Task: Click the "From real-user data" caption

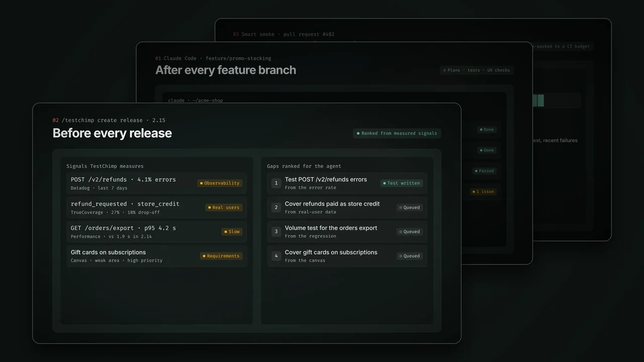Action: click(310, 212)
